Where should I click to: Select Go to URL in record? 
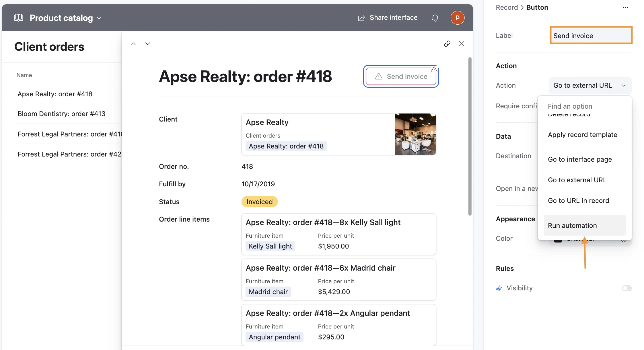(579, 200)
